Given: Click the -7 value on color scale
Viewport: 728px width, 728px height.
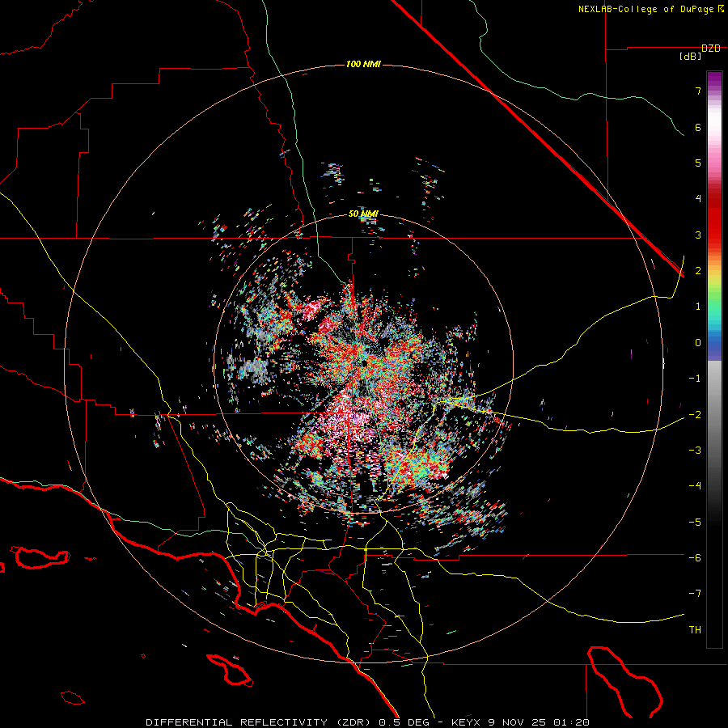Looking at the screenshot, I should pos(695,594).
